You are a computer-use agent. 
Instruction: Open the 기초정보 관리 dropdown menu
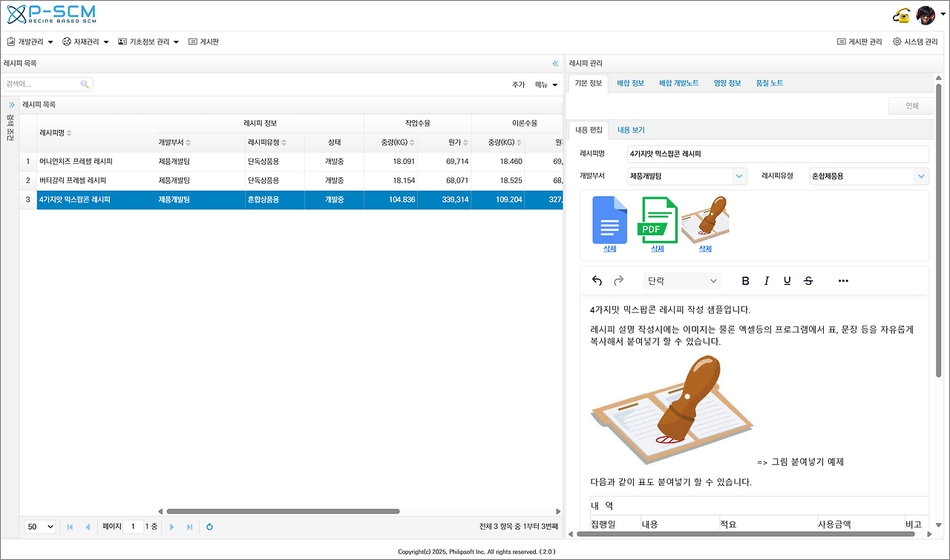pos(148,42)
